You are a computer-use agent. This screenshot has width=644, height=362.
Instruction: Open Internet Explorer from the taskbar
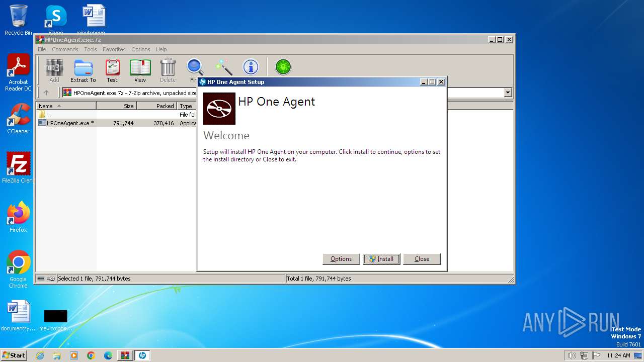(x=40, y=355)
